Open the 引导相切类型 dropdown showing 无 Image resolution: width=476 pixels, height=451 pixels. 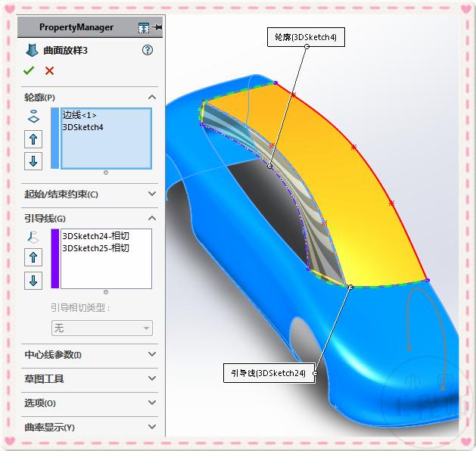(102, 328)
